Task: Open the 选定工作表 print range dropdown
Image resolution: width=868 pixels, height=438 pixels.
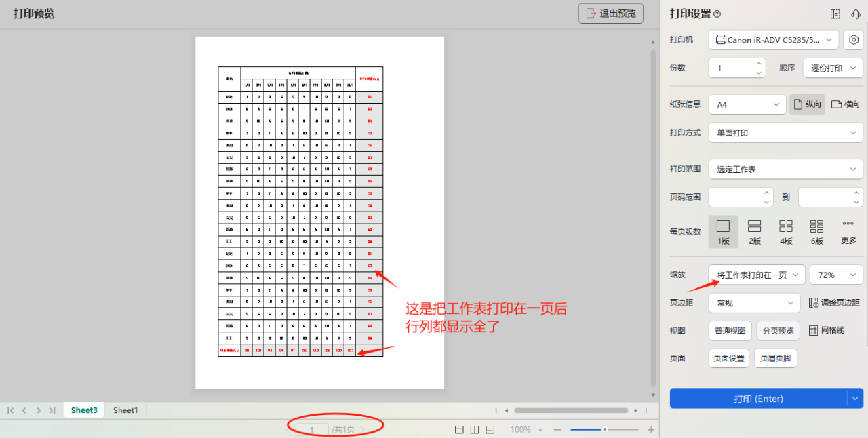Action: click(786, 170)
